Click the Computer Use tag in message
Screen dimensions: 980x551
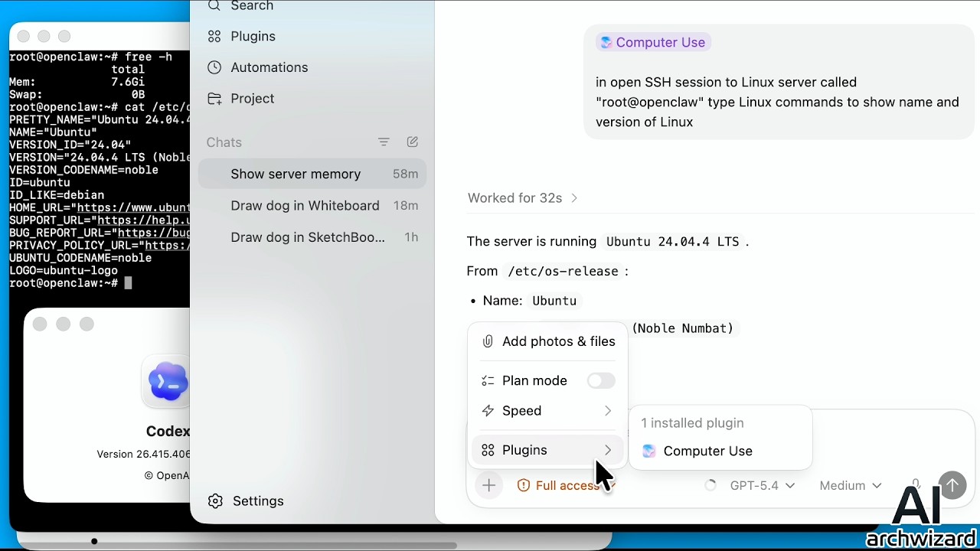point(653,42)
